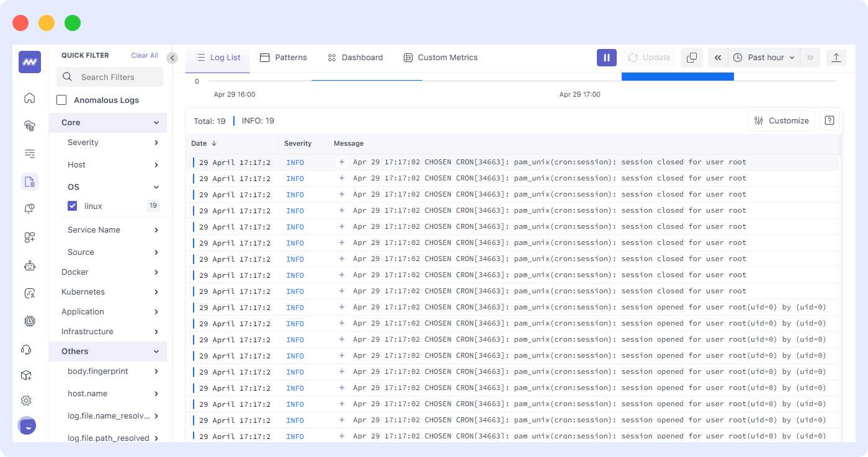Open the user avatar profile menu
Screen dimensions: 868x457
coord(27,425)
